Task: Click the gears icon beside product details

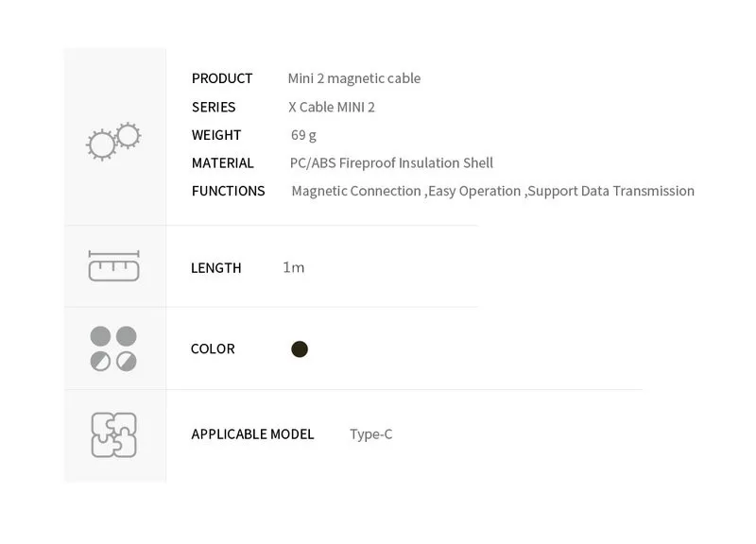Action: [113, 142]
